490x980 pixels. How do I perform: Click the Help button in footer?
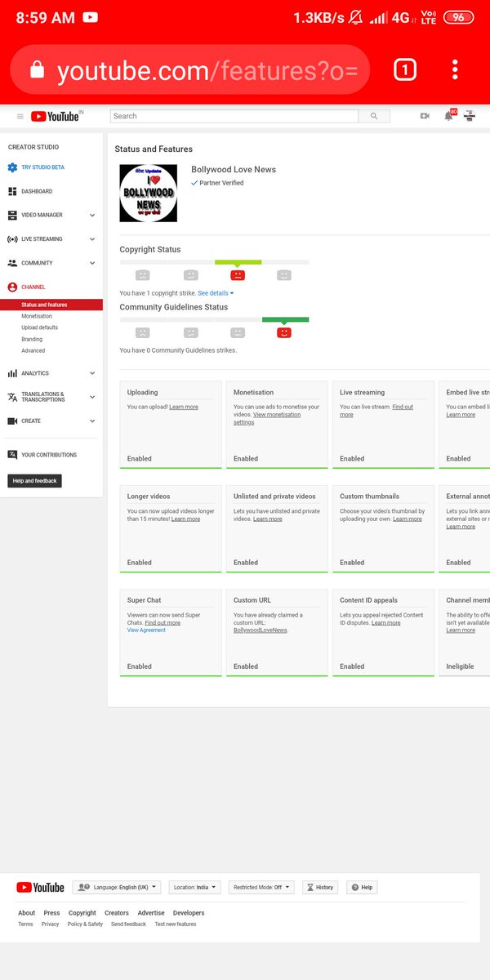tap(362, 887)
